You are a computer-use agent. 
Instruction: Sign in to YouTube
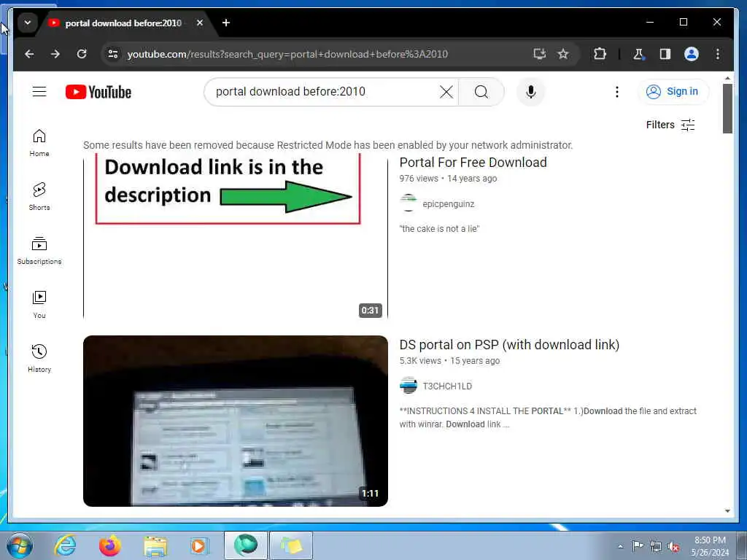[673, 91]
